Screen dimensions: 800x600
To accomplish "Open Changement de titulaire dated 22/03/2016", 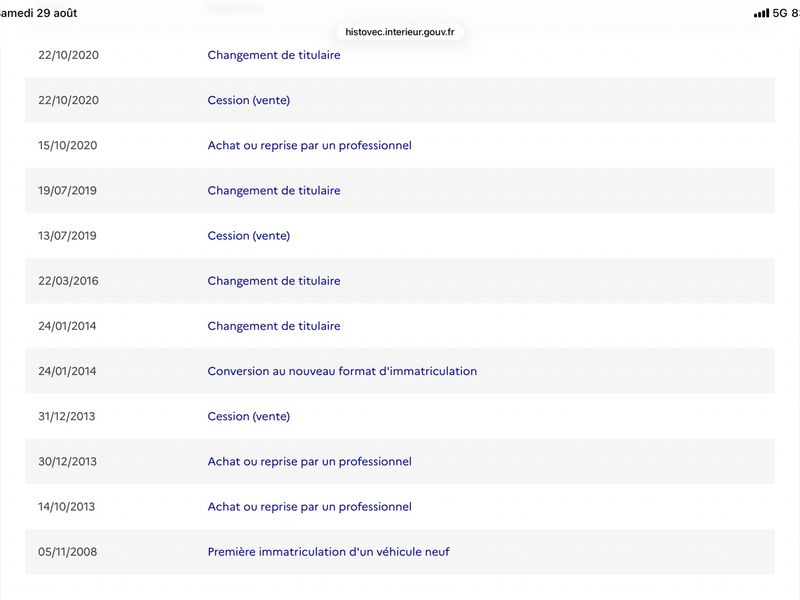I will pyautogui.click(x=274, y=281).
